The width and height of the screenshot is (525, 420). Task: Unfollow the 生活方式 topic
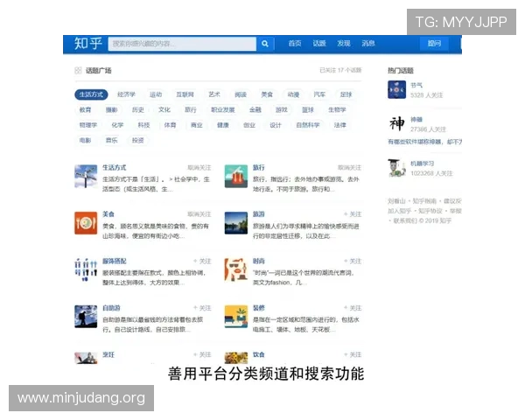point(199,167)
